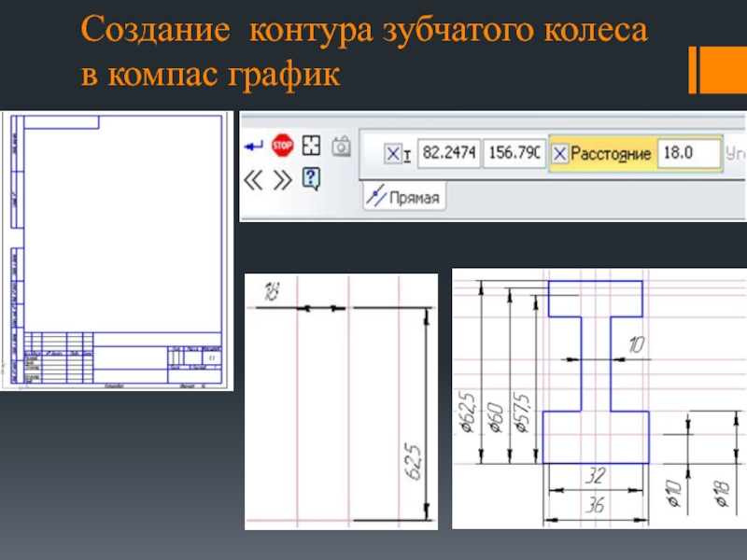Screen dimensions: 747x560
Task: Click the Расстояние value field 18.0
Action: coord(689,153)
